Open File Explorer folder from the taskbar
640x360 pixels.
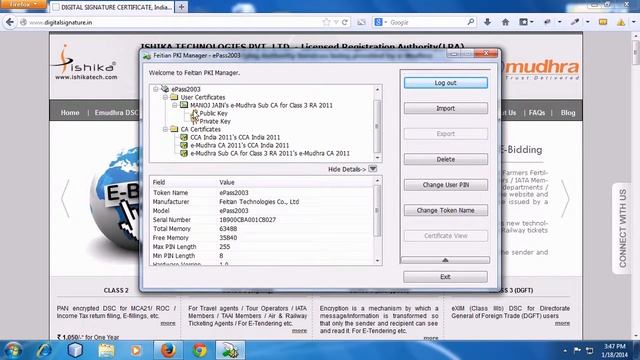click(106, 350)
